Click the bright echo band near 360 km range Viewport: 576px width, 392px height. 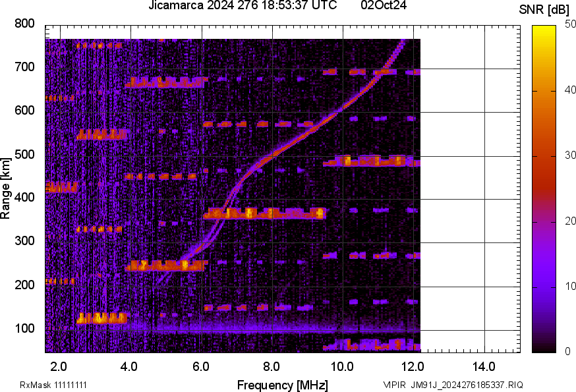[264, 213]
